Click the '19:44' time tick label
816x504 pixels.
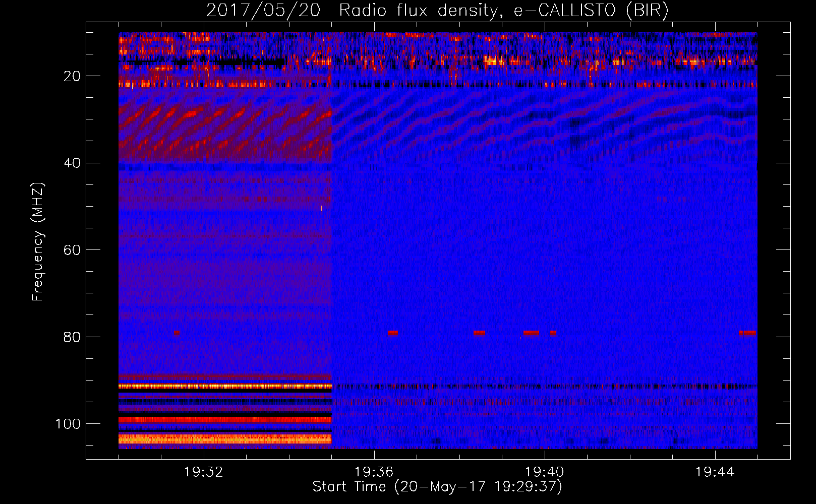[x=715, y=472]
